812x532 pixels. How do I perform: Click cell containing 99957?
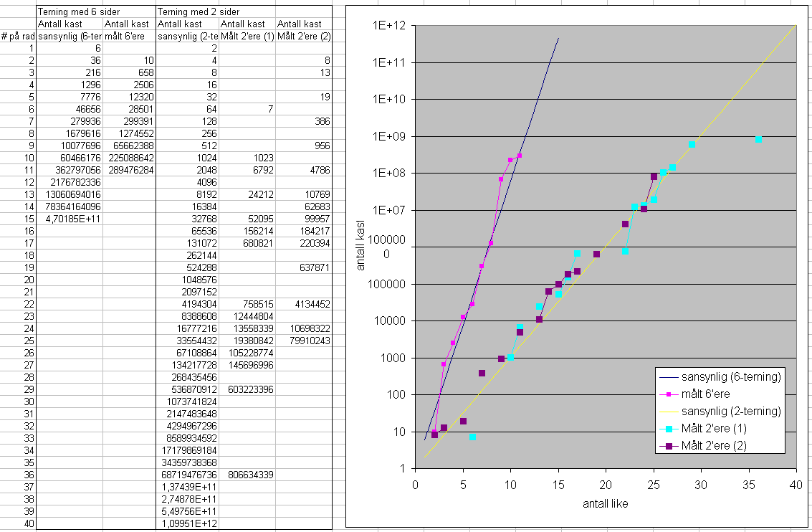pyautogui.click(x=303, y=219)
